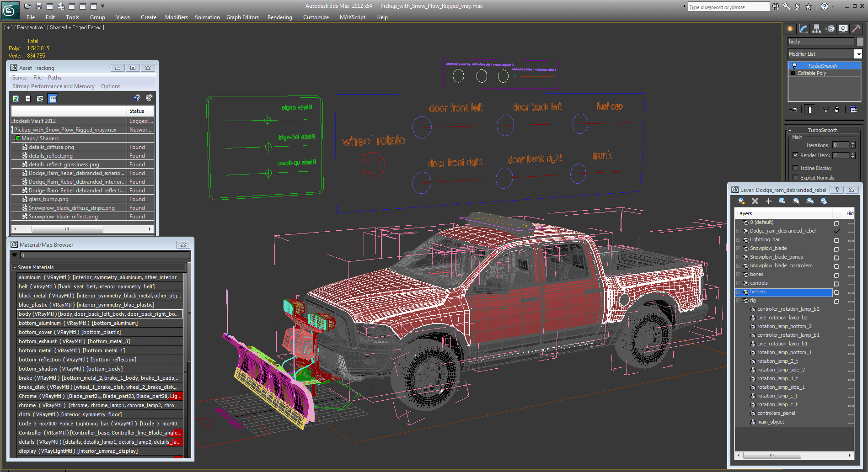868x472 pixels.
Task: Open the Graph Editors menu
Action: pyautogui.click(x=242, y=17)
